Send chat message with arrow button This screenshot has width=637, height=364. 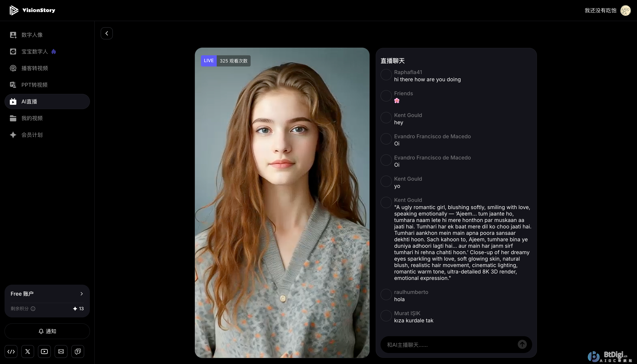coord(522,344)
